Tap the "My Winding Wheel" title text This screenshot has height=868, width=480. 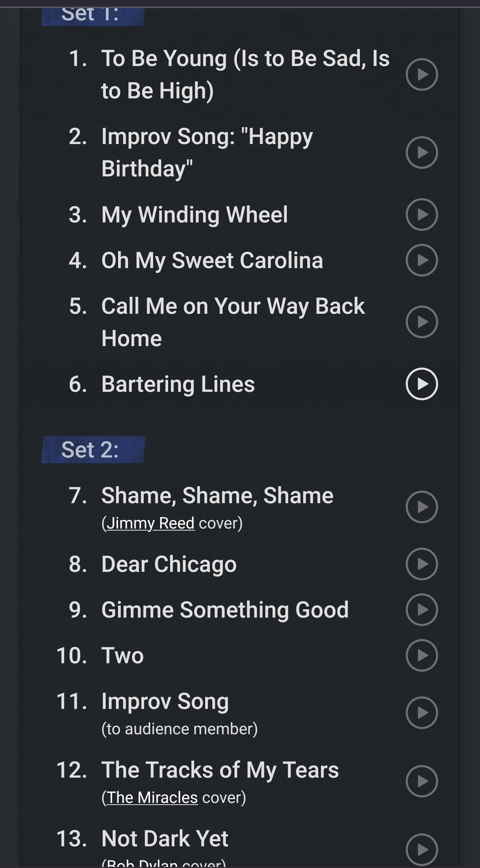[194, 215]
